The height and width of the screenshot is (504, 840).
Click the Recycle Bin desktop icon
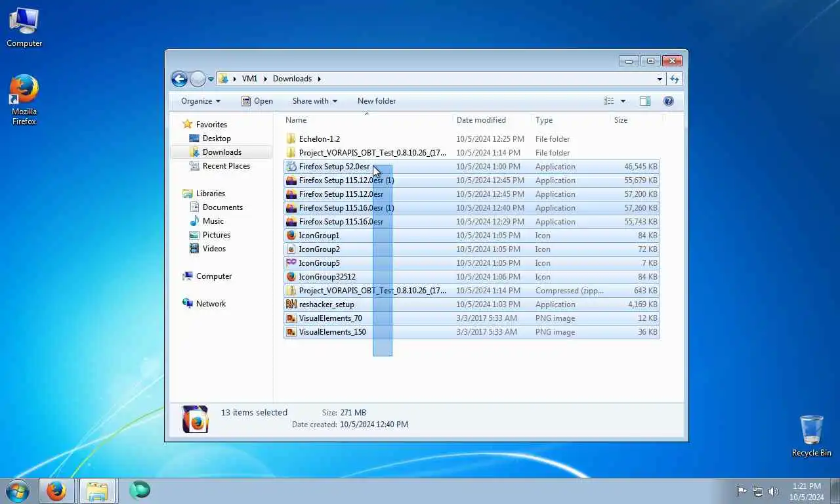pos(812,436)
